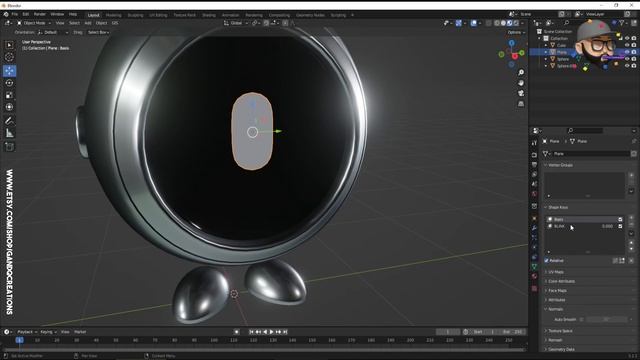
Task: Open the Select Box drag dropdown
Action: [x=98, y=32]
